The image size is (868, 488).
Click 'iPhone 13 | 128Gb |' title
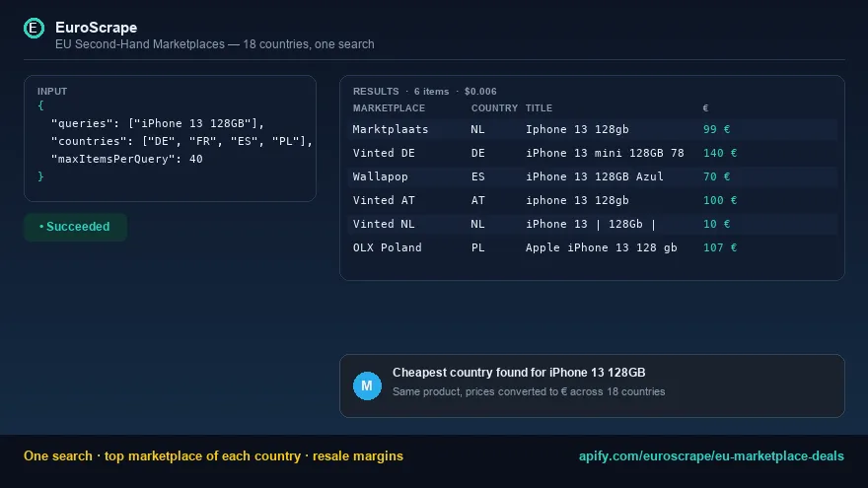(x=591, y=224)
